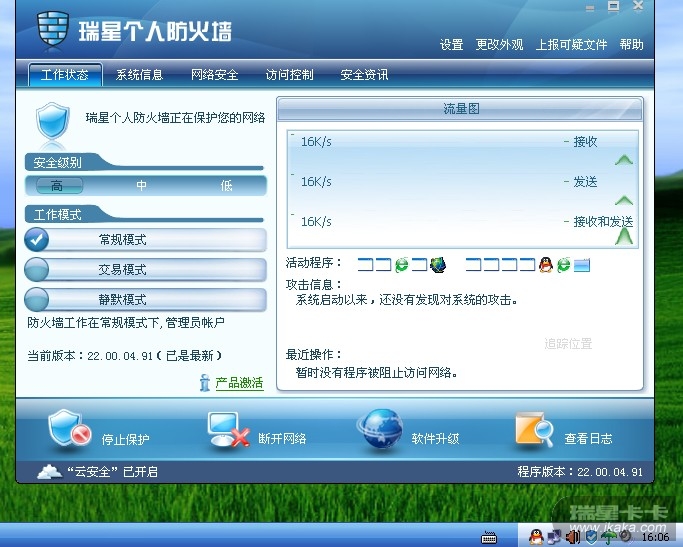Click the green umbrella tray icon
Screen dimensions: 683x547
pos(608,537)
